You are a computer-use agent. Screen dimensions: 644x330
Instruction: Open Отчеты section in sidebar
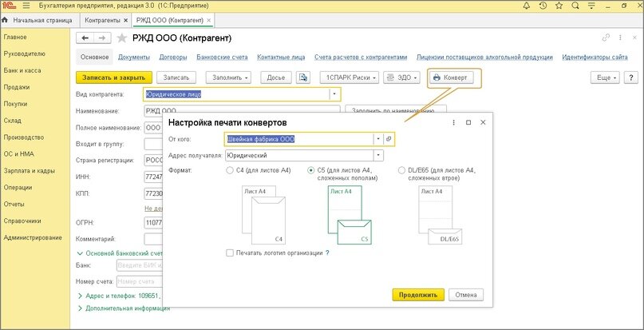(x=14, y=204)
